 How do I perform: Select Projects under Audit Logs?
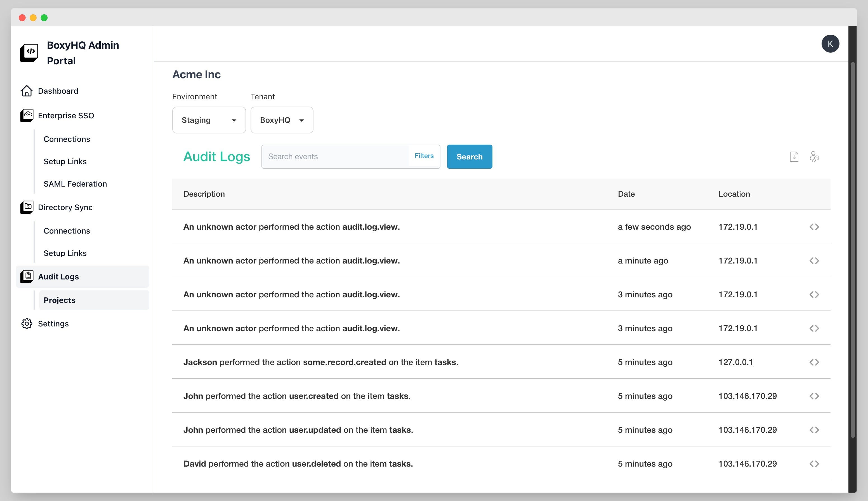59,300
